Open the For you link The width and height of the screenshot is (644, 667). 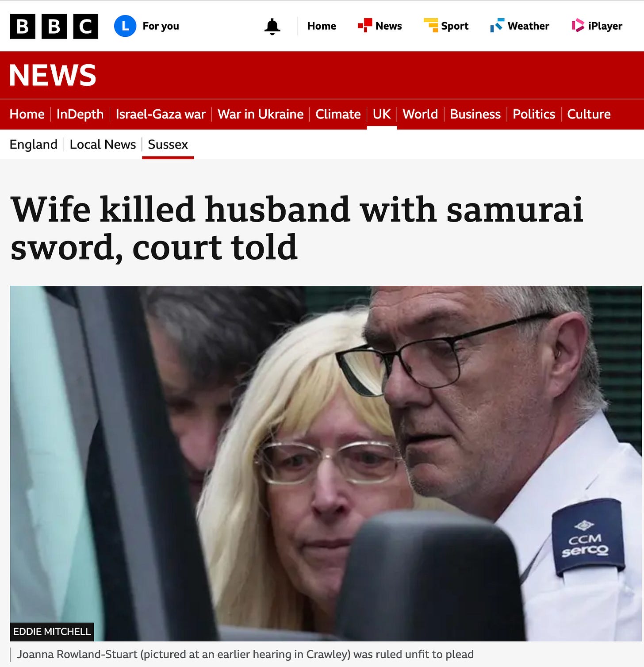click(161, 26)
